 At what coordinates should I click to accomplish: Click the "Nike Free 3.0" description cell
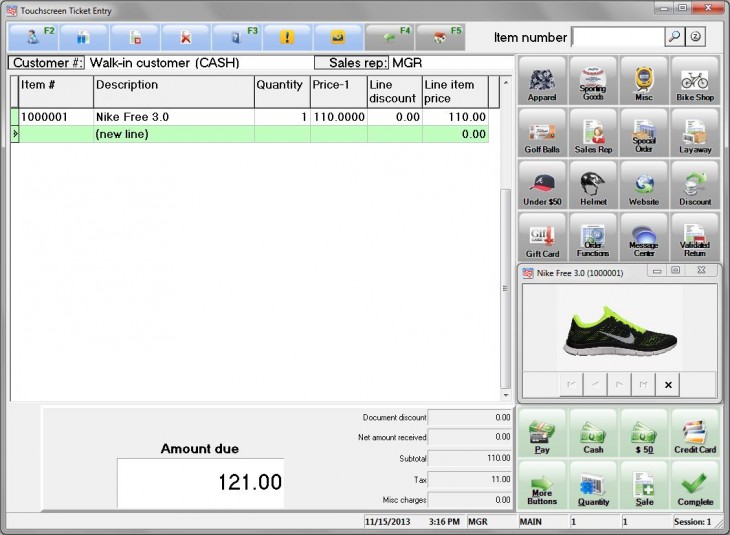(x=174, y=117)
